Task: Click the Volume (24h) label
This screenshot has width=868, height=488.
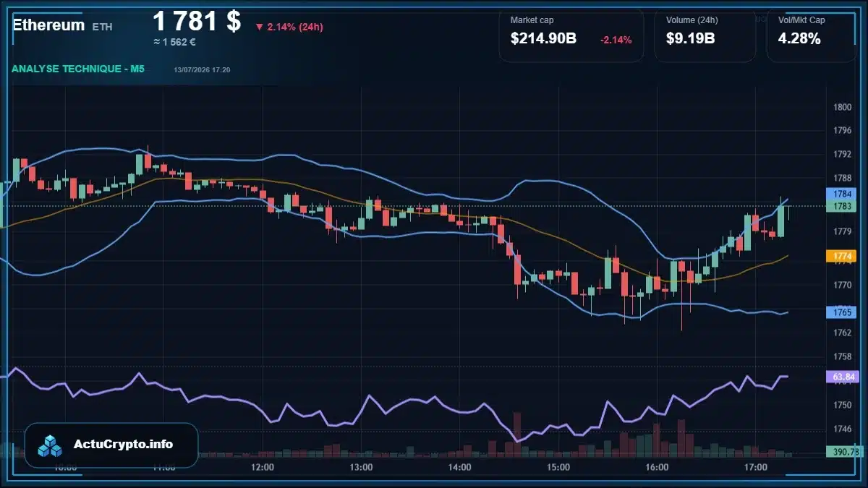Action: click(691, 20)
